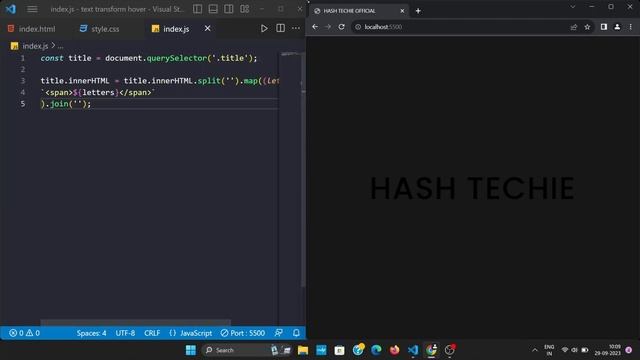
Task: Open network and volume quick settings
Action: tap(575, 350)
